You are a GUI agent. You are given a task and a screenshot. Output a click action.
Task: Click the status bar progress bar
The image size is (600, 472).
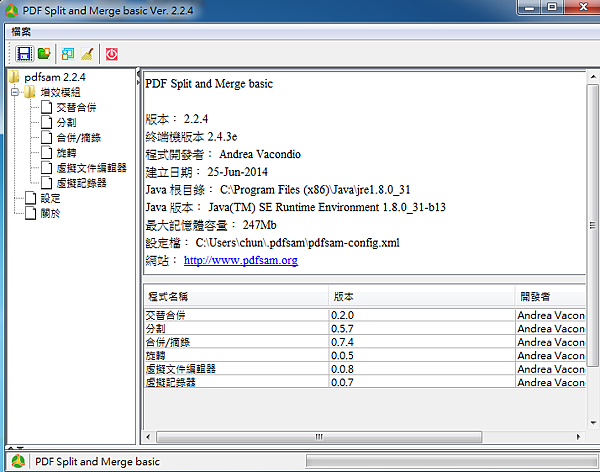pos(451,461)
